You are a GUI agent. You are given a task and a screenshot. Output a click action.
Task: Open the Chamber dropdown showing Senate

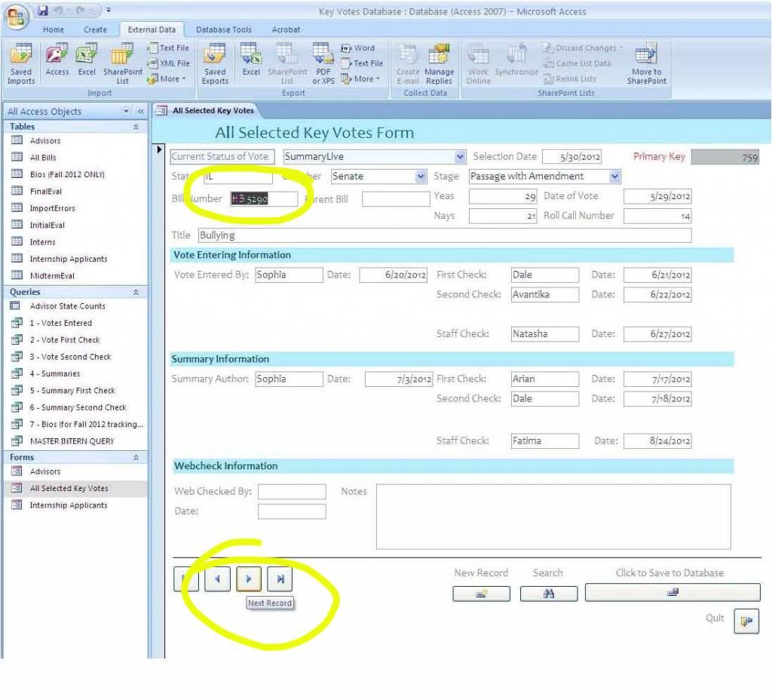click(421, 177)
